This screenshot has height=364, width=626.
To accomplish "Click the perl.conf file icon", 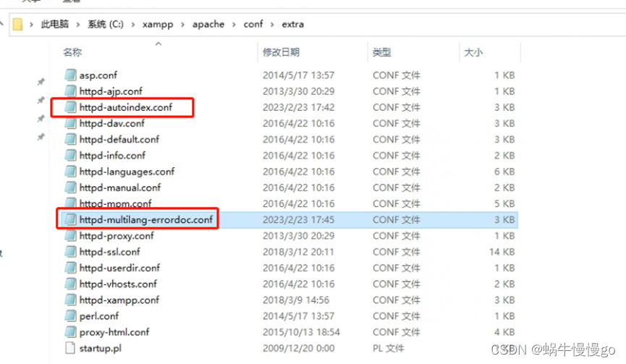I will 70,316.
